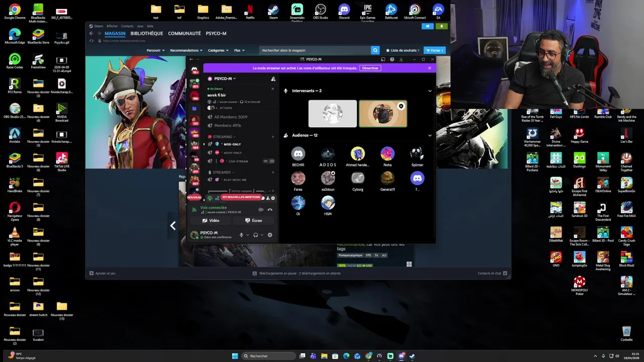
Task: Select the Google Chrome desktop icon
Action: pos(15,12)
